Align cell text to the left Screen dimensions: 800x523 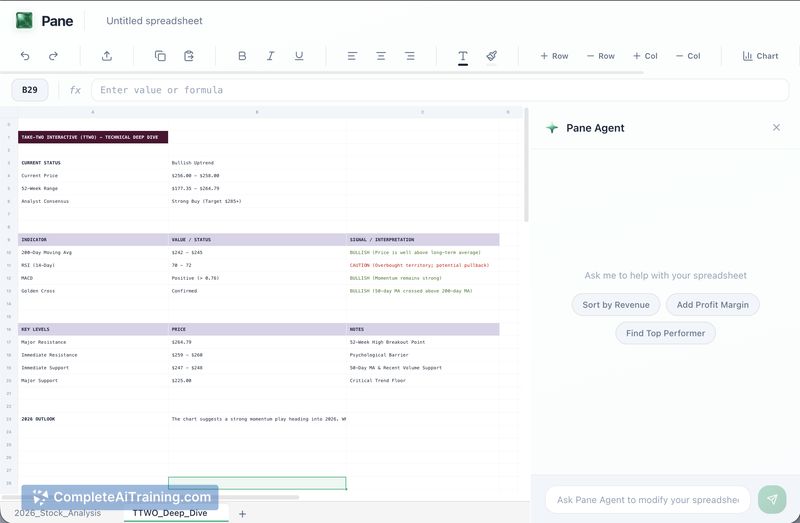(x=352, y=56)
